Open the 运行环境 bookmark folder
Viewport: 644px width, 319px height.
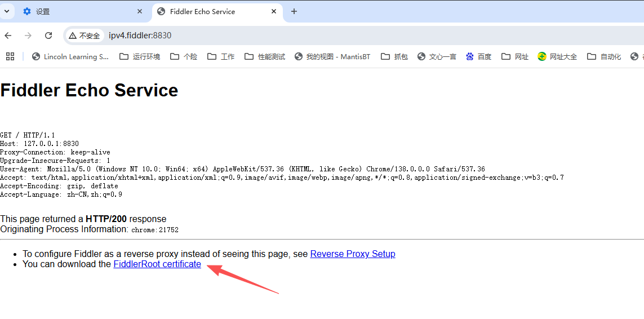click(140, 57)
